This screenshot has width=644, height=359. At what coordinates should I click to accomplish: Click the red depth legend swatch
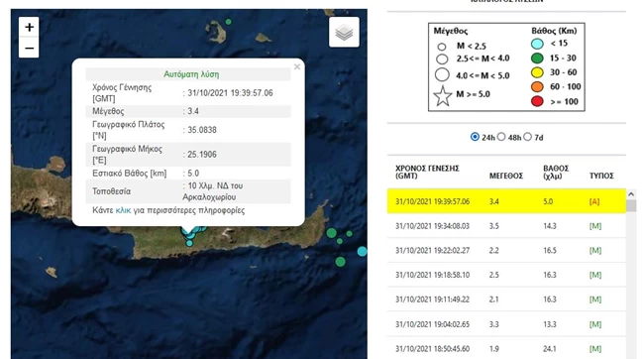click(x=537, y=101)
